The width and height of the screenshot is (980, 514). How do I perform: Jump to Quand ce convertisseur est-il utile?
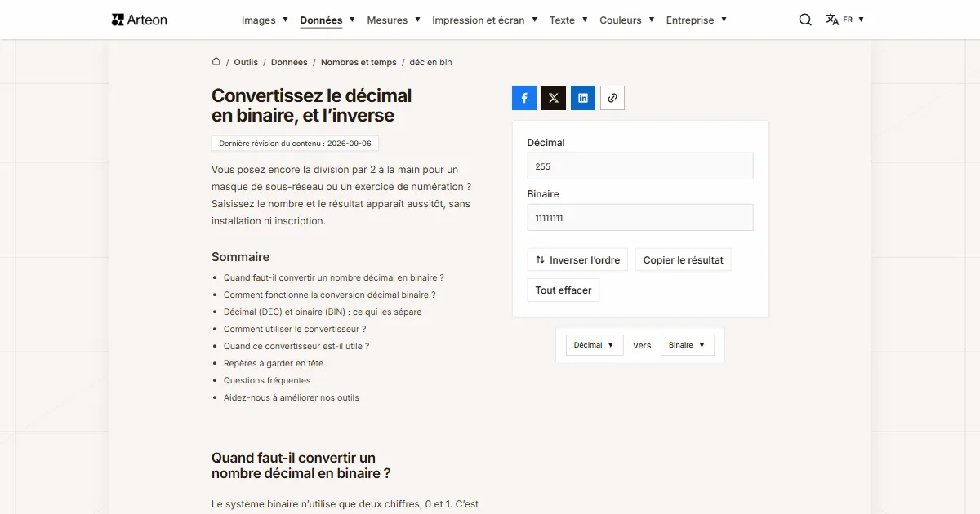[296, 347]
